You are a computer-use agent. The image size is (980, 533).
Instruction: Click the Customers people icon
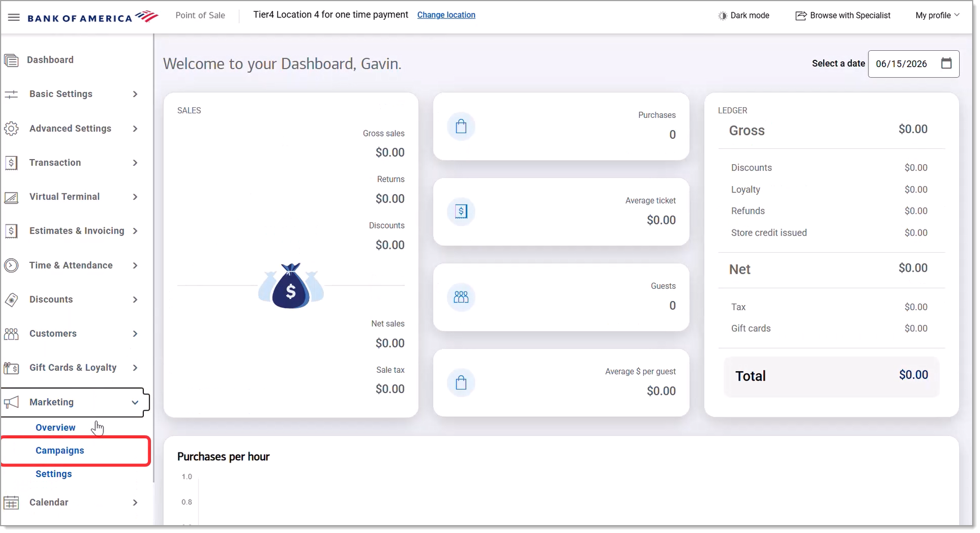[11, 334]
